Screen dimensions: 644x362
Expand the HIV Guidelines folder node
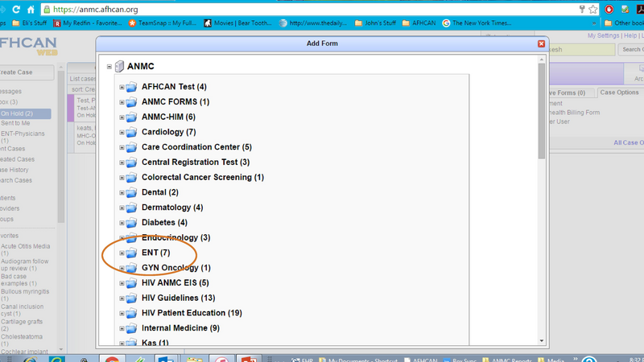pyautogui.click(x=122, y=298)
